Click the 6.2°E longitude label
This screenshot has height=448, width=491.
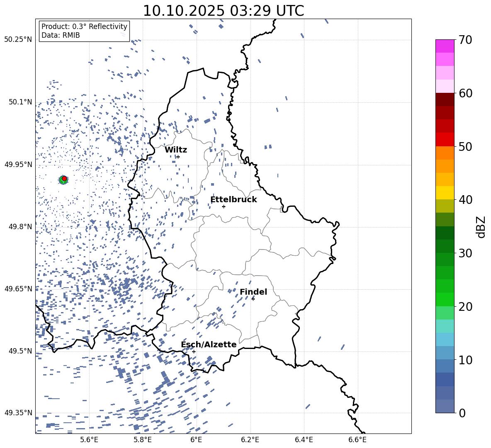(x=250, y=440)
